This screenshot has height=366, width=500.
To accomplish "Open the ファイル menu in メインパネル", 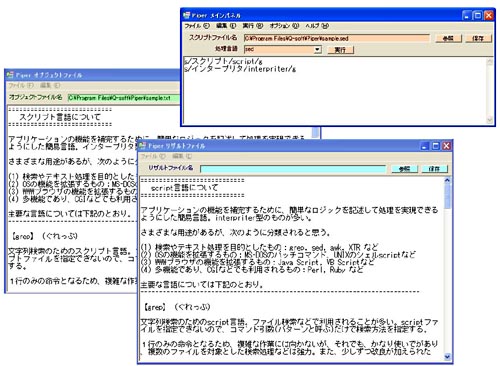I will pos(197,26).
